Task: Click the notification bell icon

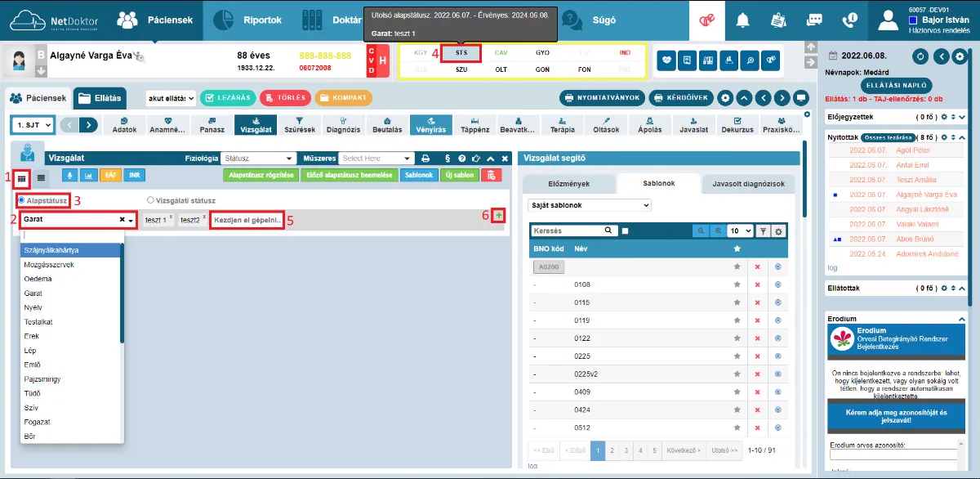Action: click(x=743, y=20)
